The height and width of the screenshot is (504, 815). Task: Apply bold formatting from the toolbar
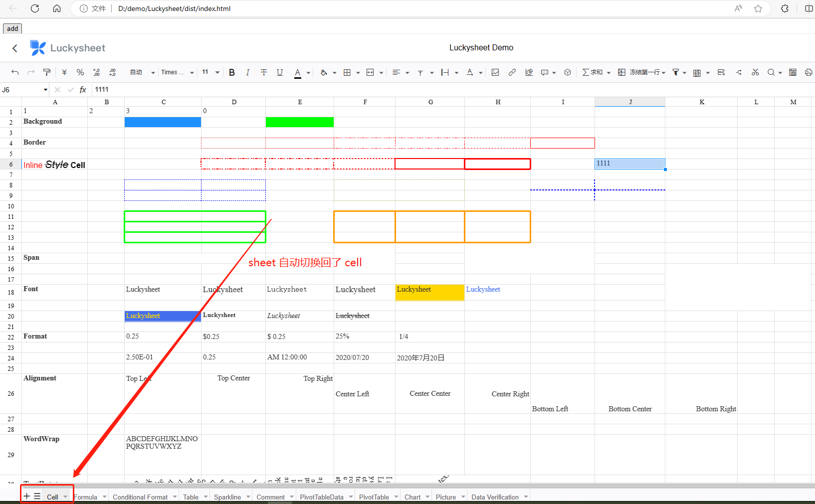tap(232, 72)
